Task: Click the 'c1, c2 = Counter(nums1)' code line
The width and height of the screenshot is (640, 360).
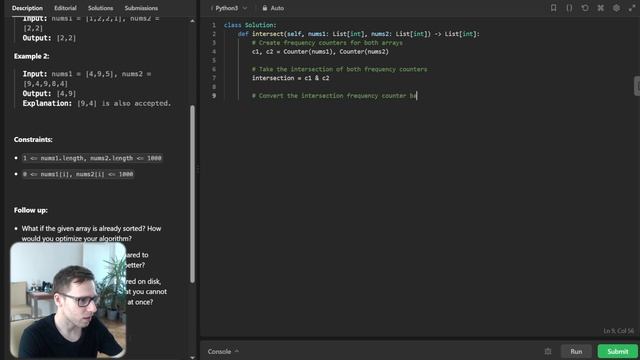Action: click(x=320, y=51)
